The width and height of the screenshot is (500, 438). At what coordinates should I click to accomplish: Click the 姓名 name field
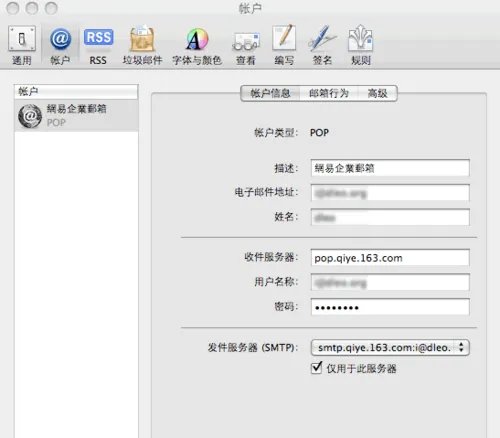pos(390,217)
